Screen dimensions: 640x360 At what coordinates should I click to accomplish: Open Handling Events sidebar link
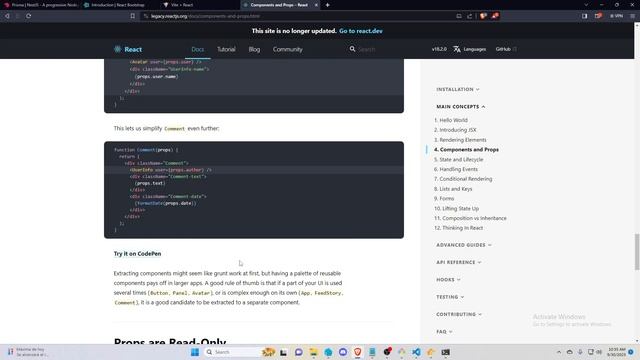click(x=456, y=169)
